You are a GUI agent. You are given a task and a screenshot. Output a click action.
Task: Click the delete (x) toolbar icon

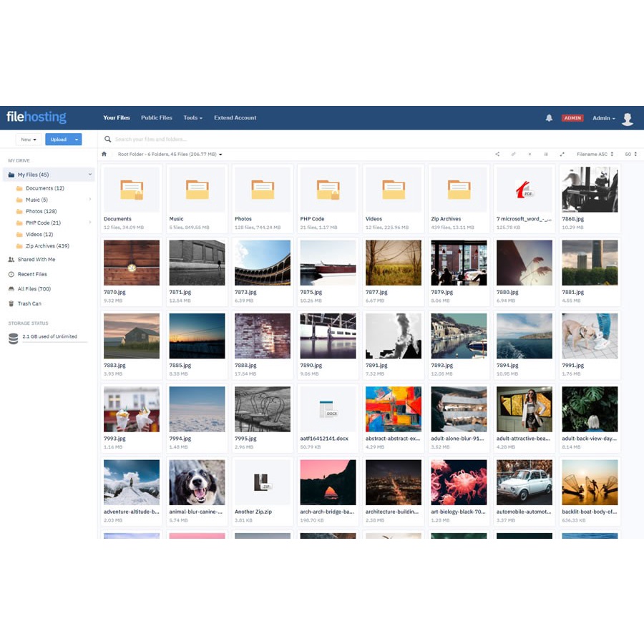[530, 154]
